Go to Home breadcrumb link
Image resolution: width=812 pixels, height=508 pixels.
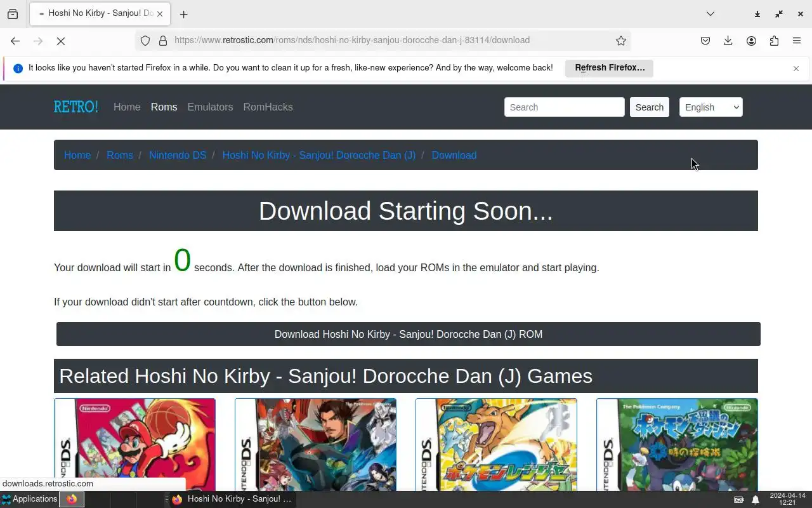coord(77,155)
